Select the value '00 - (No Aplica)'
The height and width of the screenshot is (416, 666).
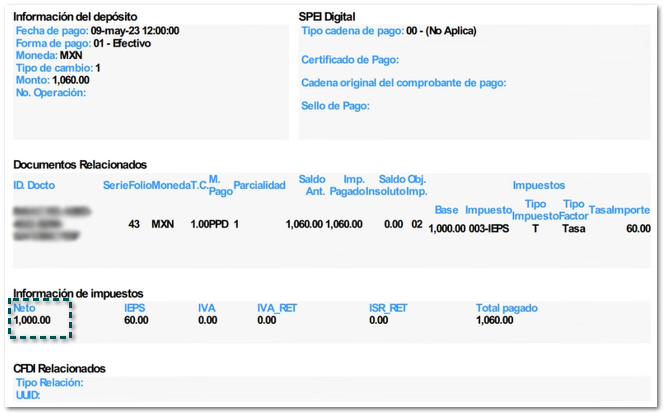(441, 31)
